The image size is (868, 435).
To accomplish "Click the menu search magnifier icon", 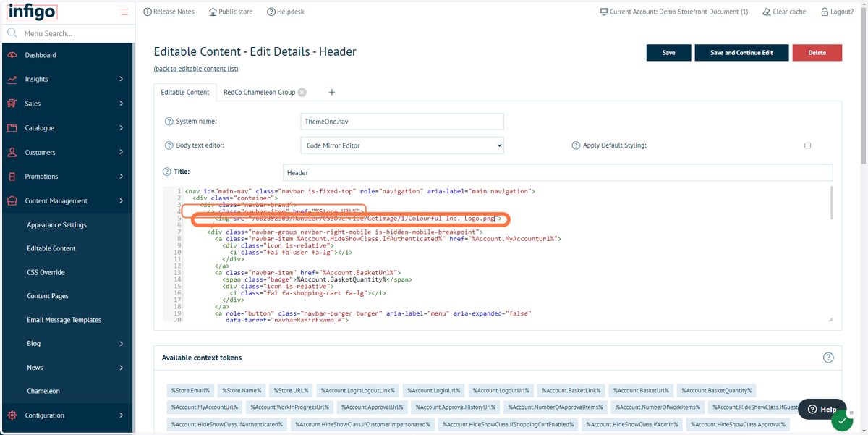I will click(x=12, y=33).
